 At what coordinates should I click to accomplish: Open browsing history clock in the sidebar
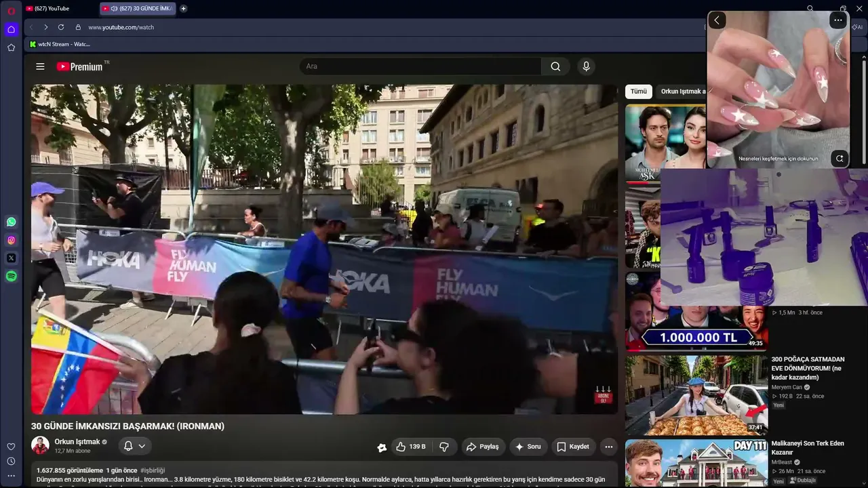pos(11,462)
